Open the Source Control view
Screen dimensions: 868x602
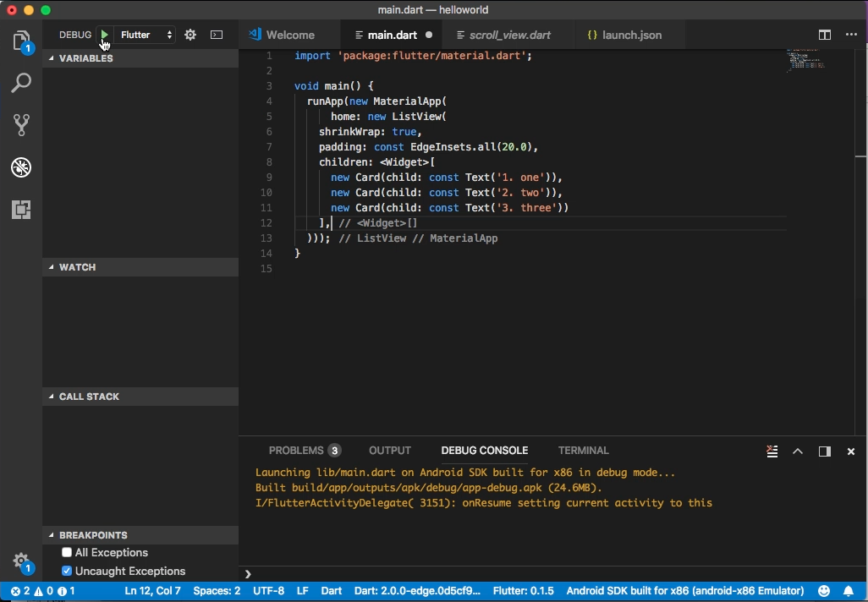[x=21, y=125]
